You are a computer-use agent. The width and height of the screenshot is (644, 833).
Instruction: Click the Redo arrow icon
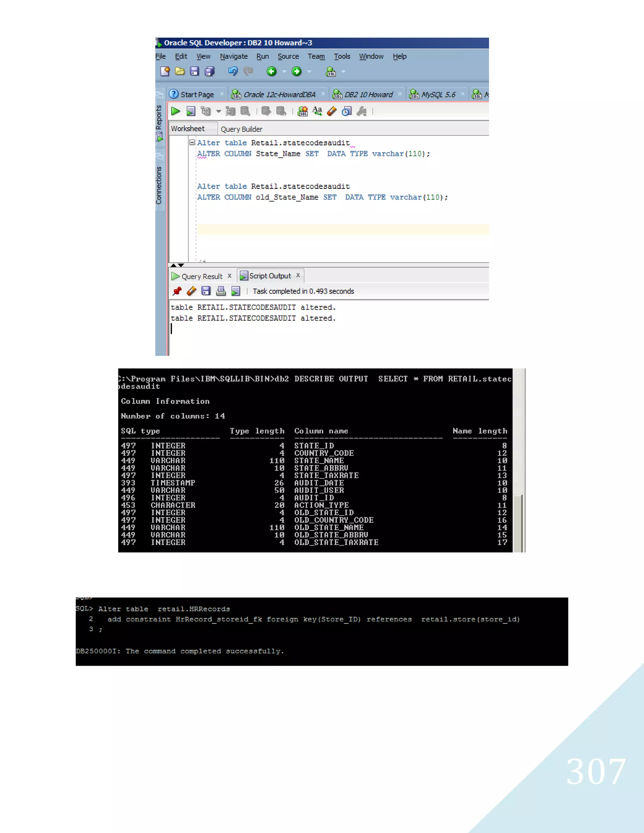248,71
